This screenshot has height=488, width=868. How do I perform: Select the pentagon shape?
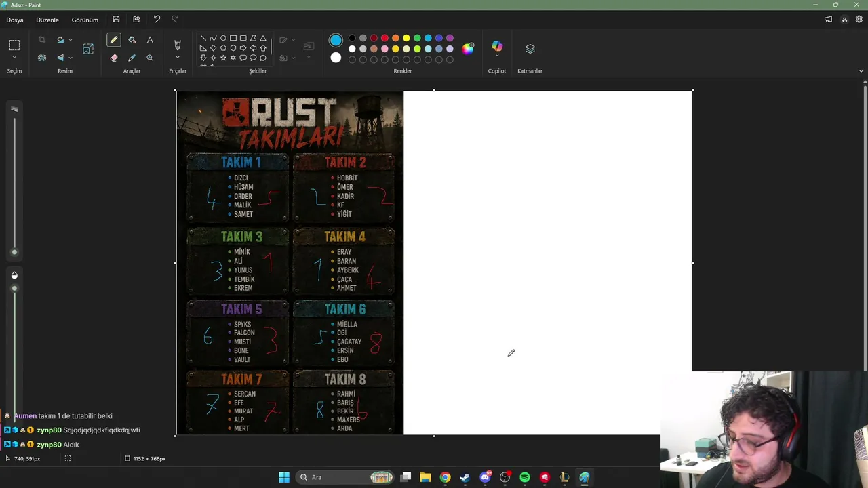tap(223, 48)
